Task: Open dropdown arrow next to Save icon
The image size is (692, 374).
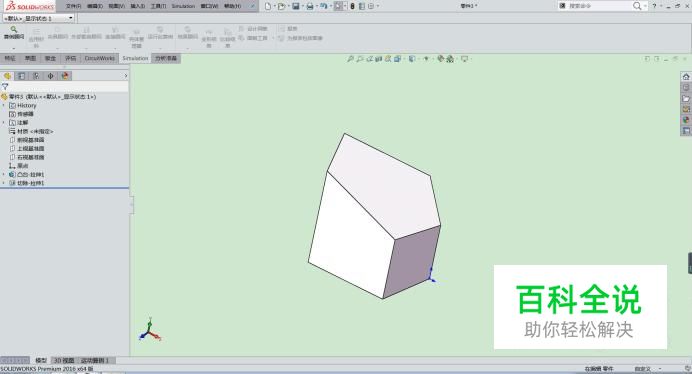Action: click(302, 6)
